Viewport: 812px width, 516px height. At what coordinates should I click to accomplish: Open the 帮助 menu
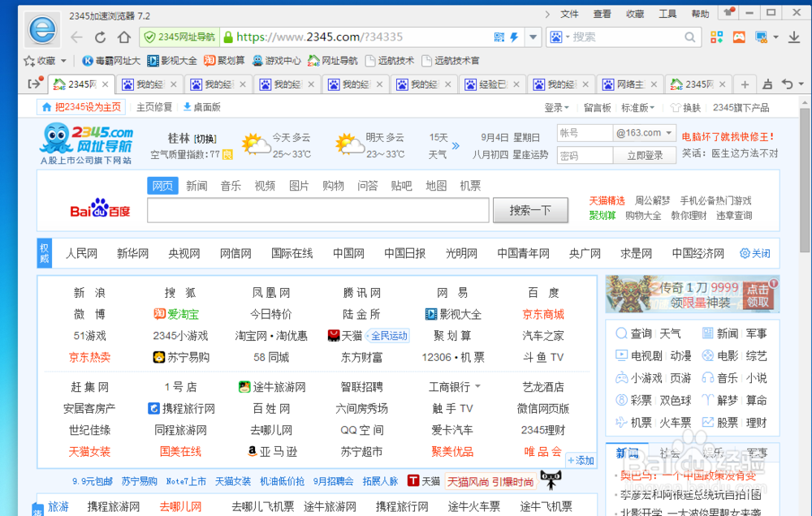[700, 14]
